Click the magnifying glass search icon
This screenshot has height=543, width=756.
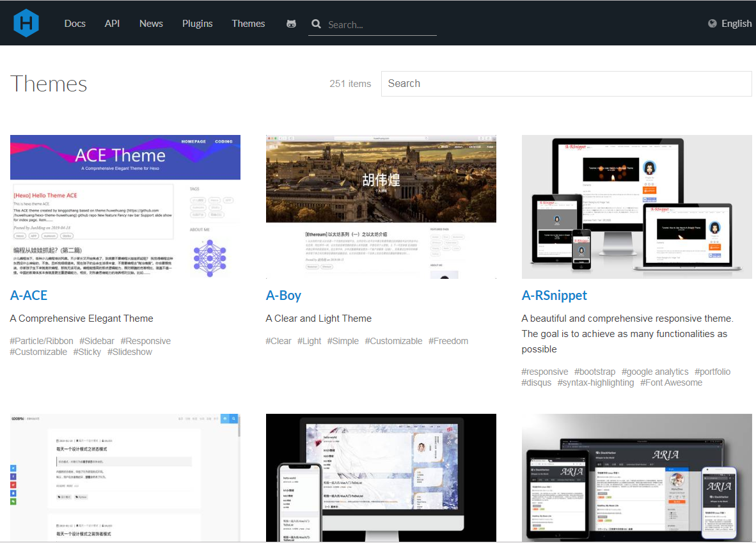tap(316, 24)
